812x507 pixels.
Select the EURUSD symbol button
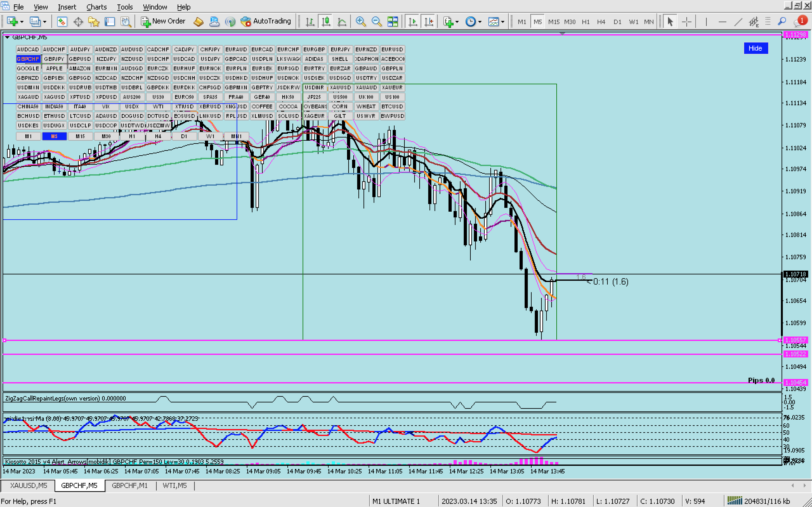click(x=392, y=49)
